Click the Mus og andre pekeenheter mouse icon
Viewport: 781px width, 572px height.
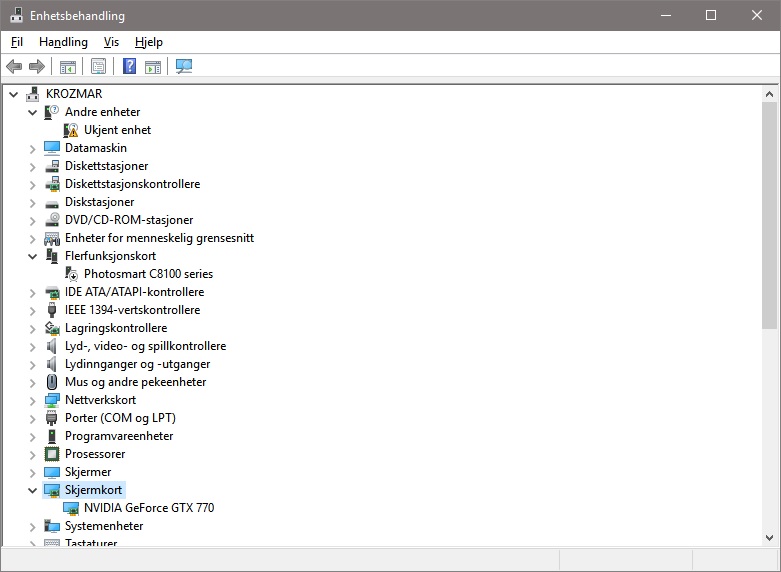(x=52, y=382)
